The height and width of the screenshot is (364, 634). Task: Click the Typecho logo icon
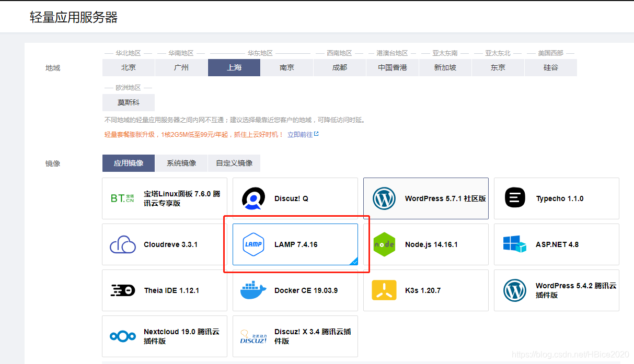pos(515,198)
